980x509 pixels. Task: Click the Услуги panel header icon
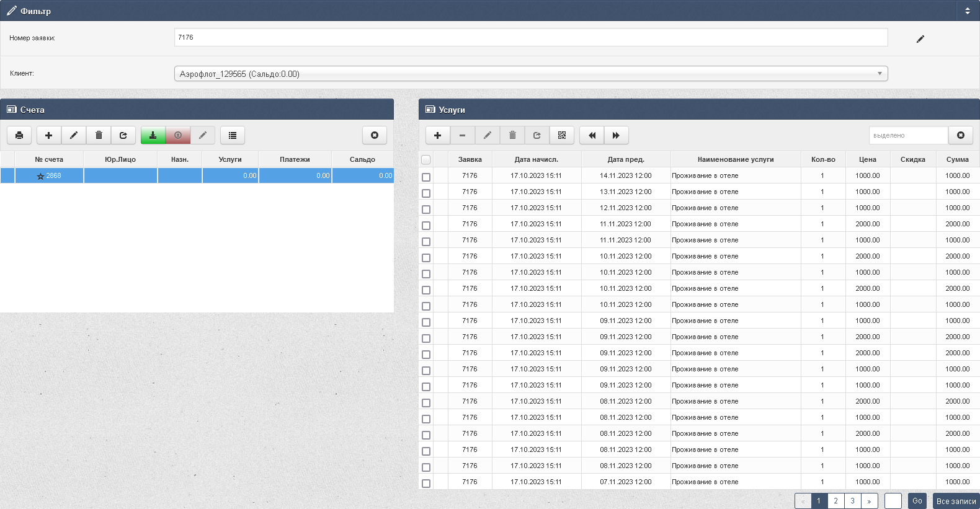pos(430,109)
